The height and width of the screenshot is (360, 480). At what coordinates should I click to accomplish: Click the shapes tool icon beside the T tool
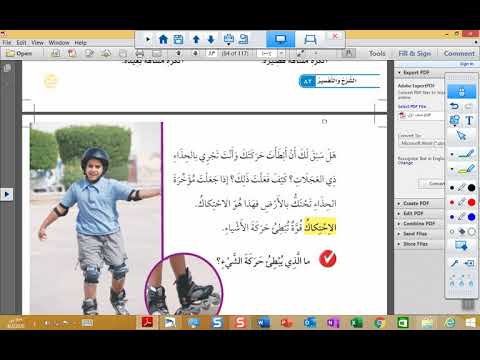tap(454, 120)
